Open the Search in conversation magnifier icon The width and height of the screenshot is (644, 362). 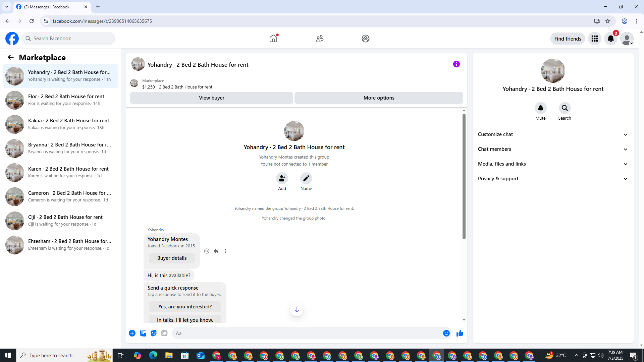click(x=565, y=108)
